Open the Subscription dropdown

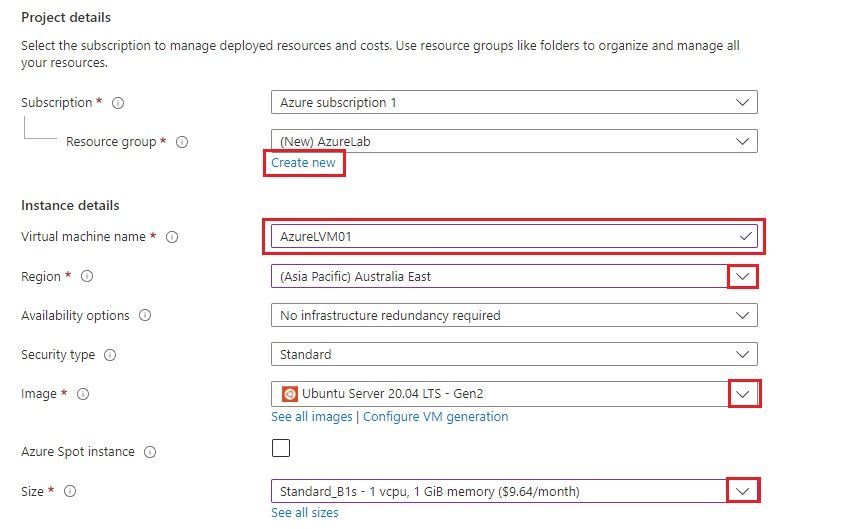[514, 102]
